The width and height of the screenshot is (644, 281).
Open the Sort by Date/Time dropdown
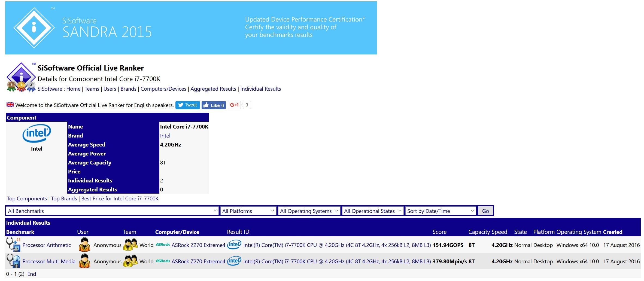pos(440,211)
